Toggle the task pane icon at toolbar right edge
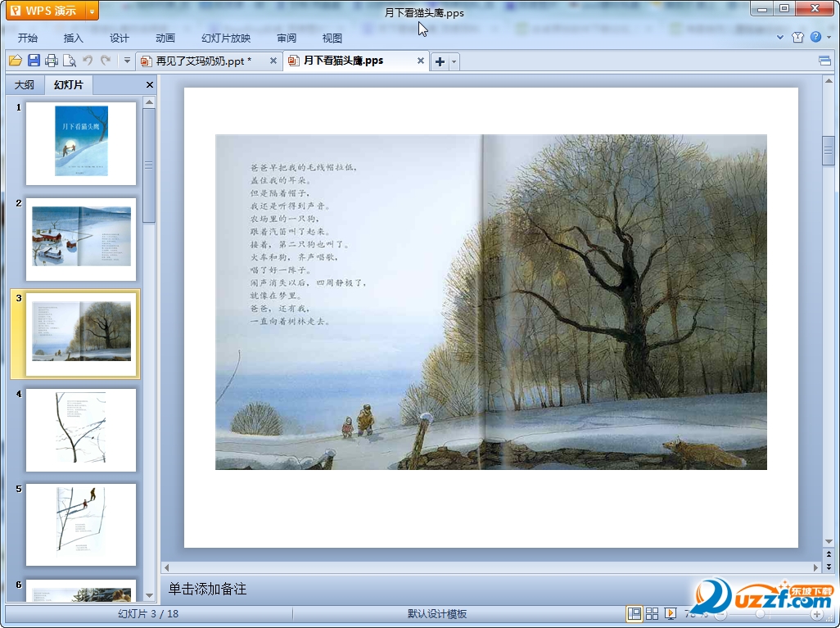840x628 pixels. tap(825, 61)
